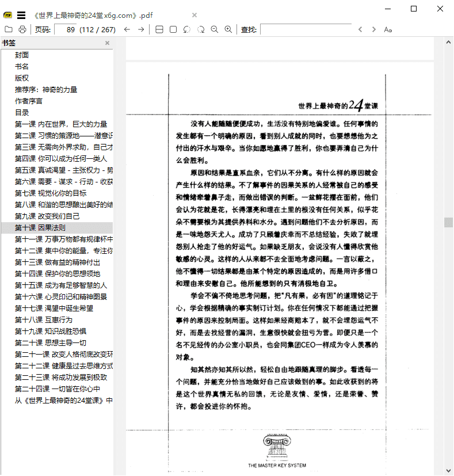
Task: Select the fit single page icon
Action: pos(173,29)
